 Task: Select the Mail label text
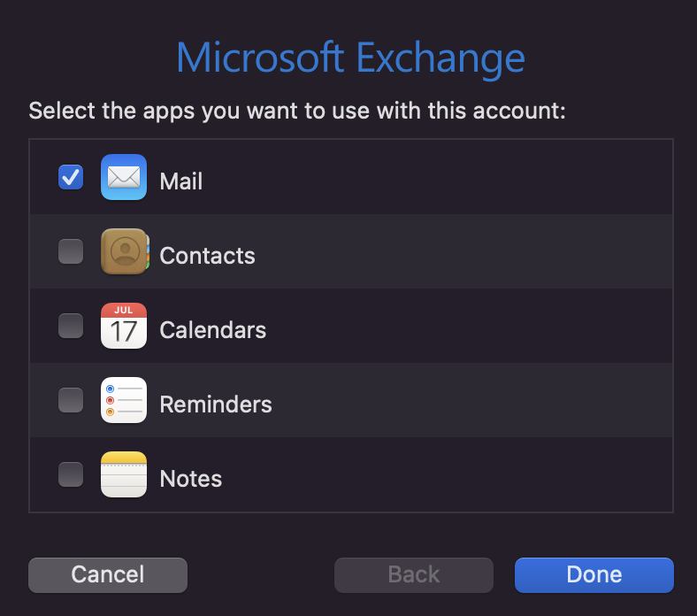point(181,181)
